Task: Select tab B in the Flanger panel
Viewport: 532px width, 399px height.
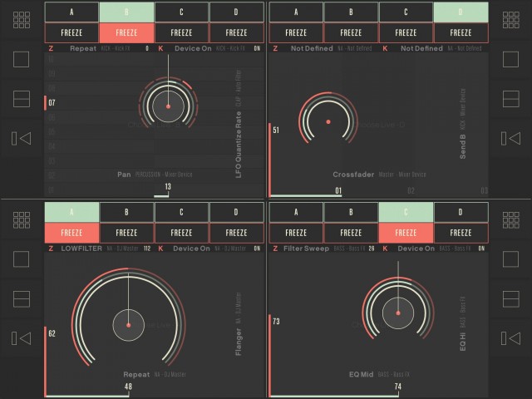Action: coord(126,211)
